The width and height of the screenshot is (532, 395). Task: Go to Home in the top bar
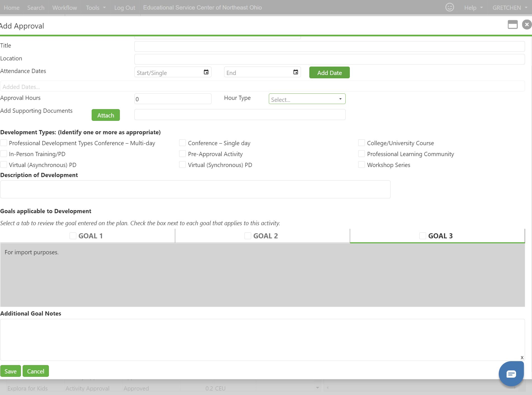click(x=12, y=8)
